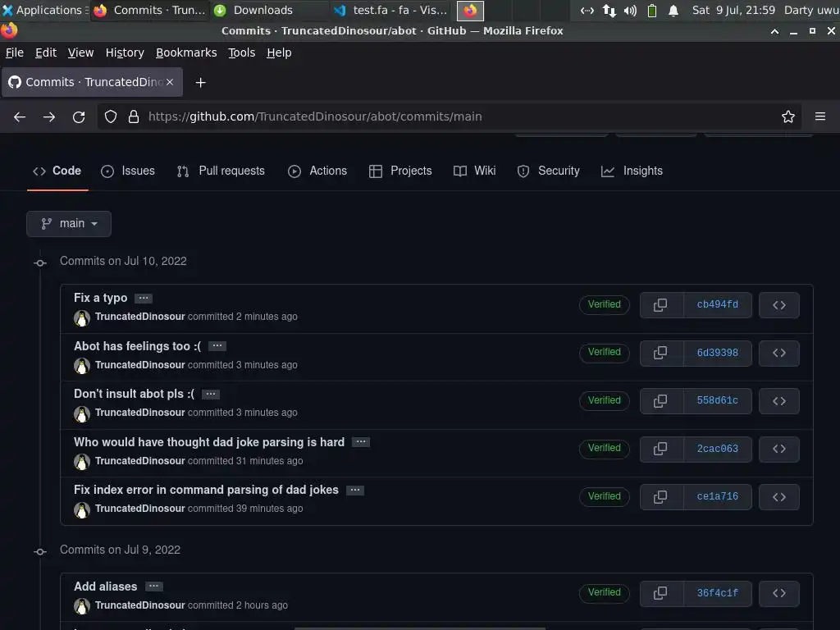Browse repository at commit 36f4c1f
This screenshot has height=630, width=840.
click(779, 593)
